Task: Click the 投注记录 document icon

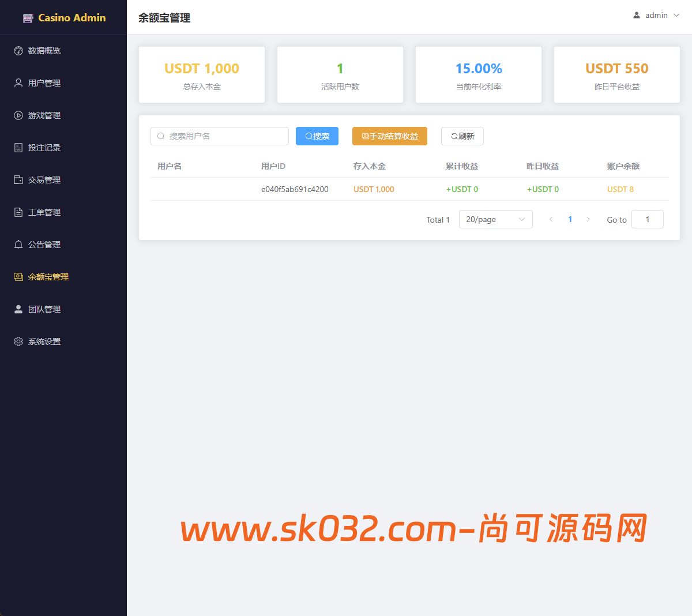Action: (x=18, y=148)
